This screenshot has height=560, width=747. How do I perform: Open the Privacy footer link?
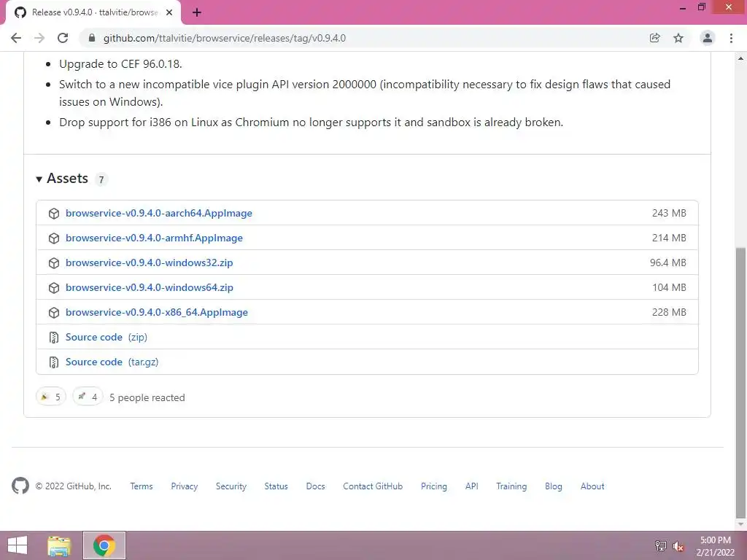point(185,486)
